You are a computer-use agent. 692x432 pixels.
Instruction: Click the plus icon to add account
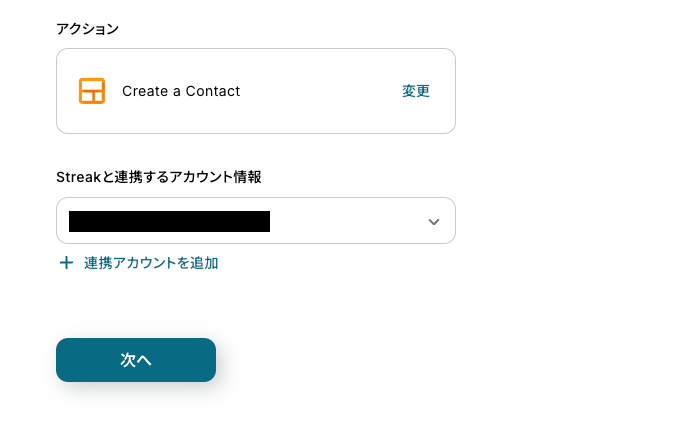[x=67, y=263]
